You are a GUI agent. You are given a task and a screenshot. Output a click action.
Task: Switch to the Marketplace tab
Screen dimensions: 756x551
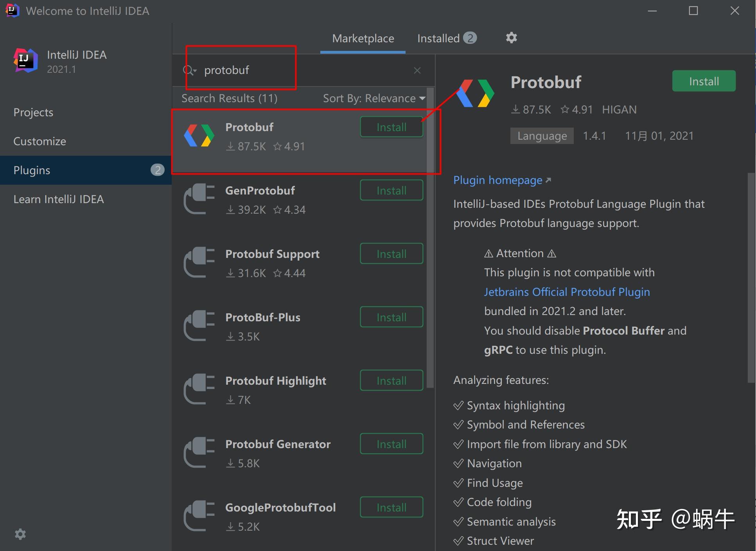[x=363, y=38]
